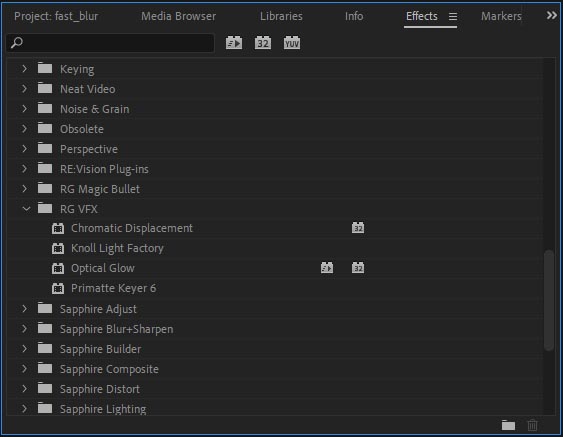Click the Sapphire Builder folder icon

(x=45, y=349)
